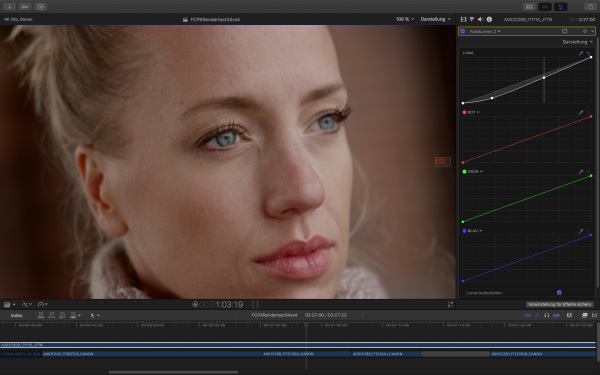Screen dimensions: 600x375
Task: Open retiming speedometer menu
Action: tap(42, 305)
